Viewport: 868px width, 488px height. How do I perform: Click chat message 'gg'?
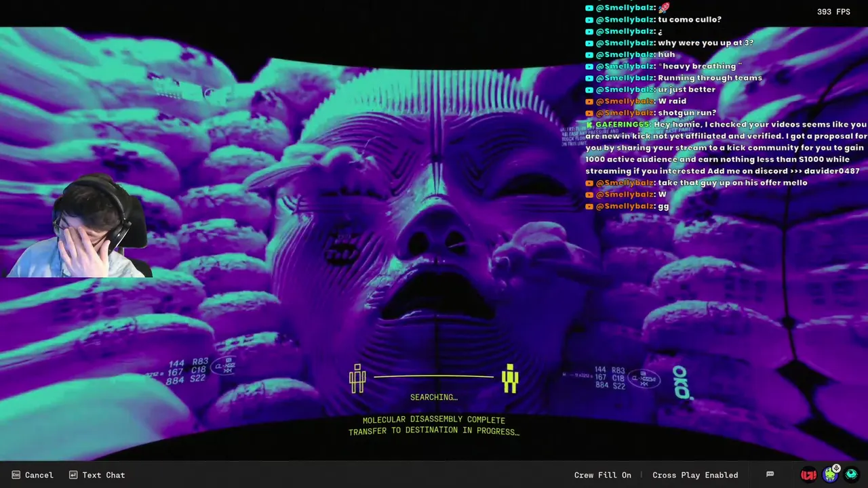663,206
